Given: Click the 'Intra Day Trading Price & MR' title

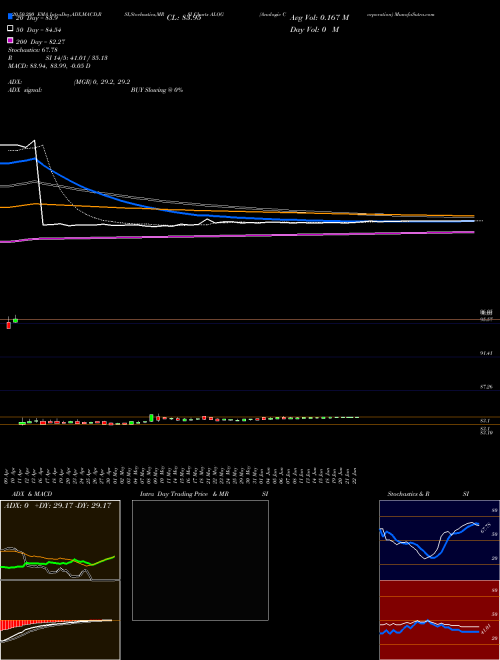Looking at the screenshot, I should (184, 494).
